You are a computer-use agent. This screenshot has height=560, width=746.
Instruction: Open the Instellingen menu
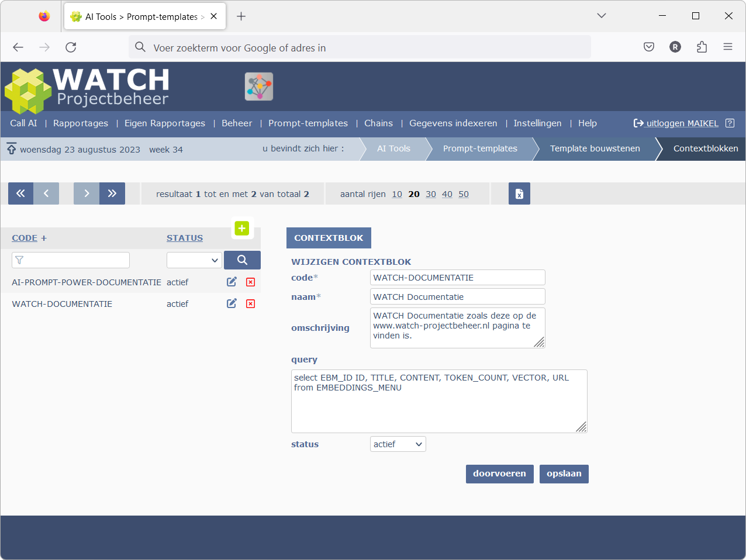tap(537, 123)
